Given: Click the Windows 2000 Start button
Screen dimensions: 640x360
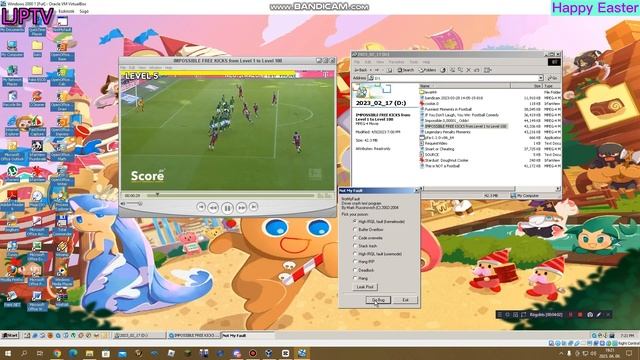Looking at the screenshot, I should [x=10, y=335].
